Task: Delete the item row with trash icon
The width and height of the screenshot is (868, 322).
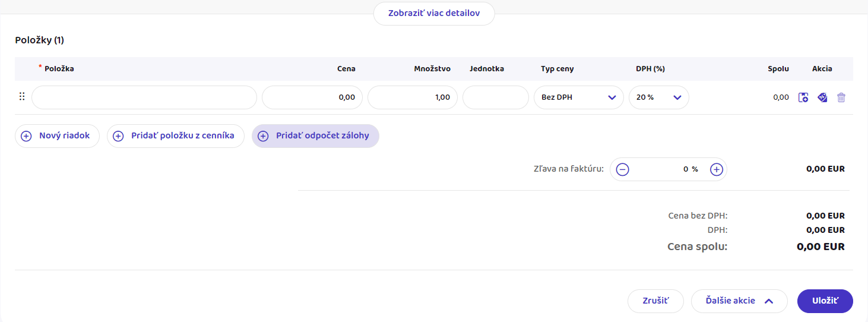Action: click(x=841, y=97)
